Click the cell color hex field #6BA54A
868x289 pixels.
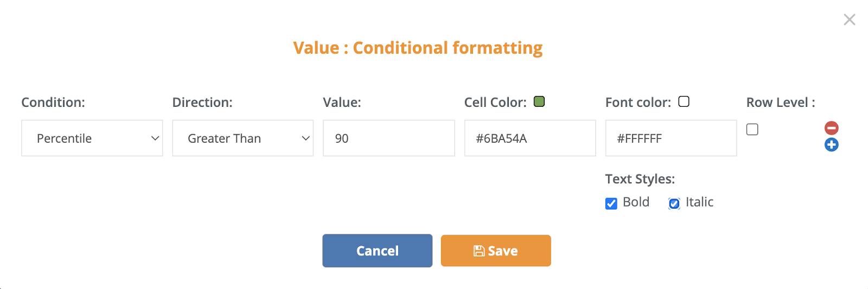pos(530,138)
